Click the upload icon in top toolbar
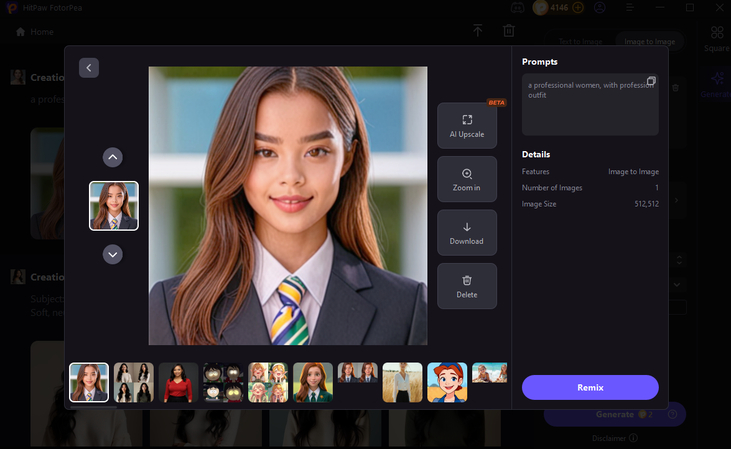The width and height of the screenshot is (731, 449). point(478,32)
